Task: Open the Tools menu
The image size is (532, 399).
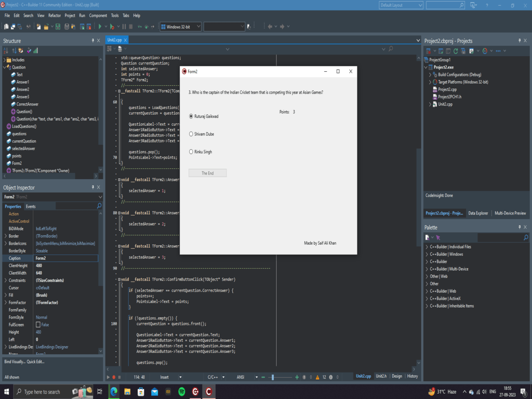Action: click(115, 16)
